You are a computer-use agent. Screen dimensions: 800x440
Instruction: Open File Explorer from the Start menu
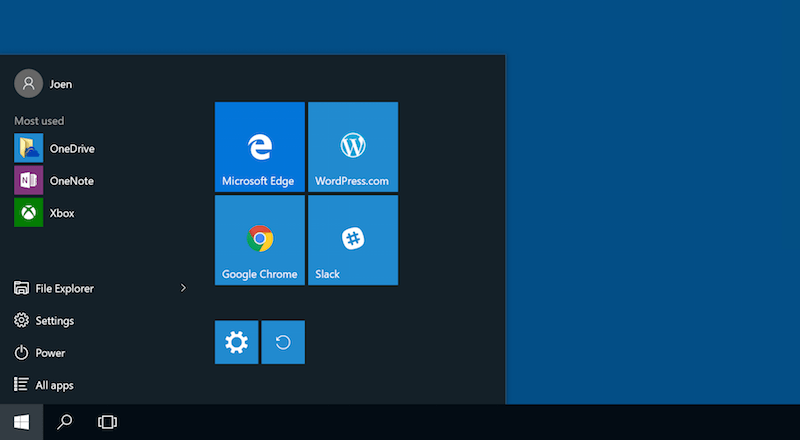point(54,288)
